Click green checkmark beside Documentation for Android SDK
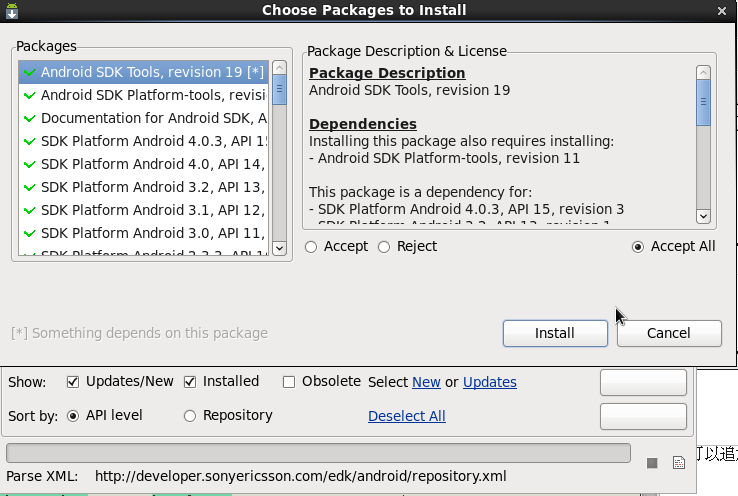Screen dimensions: 738x496 pos(29,119)
